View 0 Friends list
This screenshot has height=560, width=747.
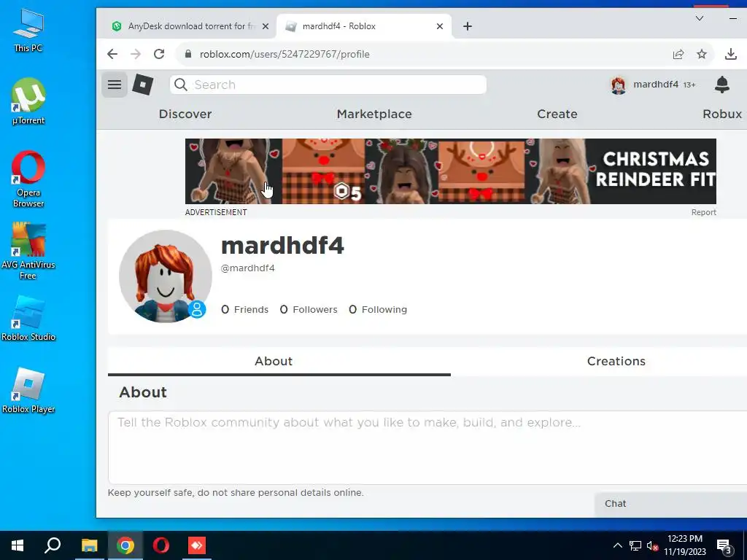[245, 309]
